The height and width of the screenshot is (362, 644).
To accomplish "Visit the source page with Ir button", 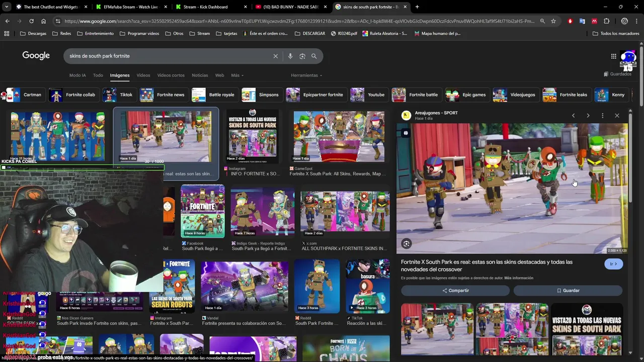I will (613, 264).
